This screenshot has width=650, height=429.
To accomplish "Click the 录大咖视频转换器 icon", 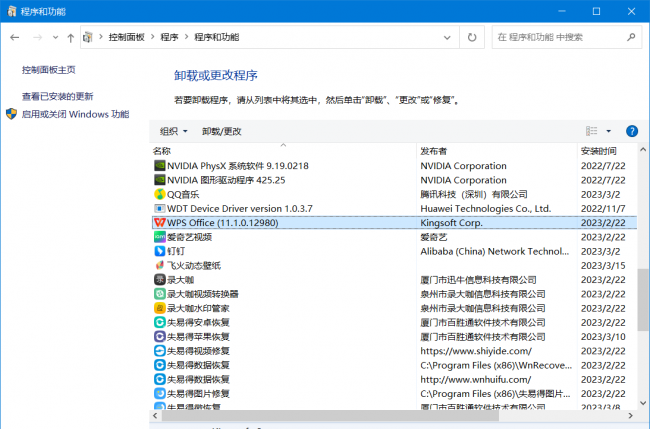I will click(160, 294).
